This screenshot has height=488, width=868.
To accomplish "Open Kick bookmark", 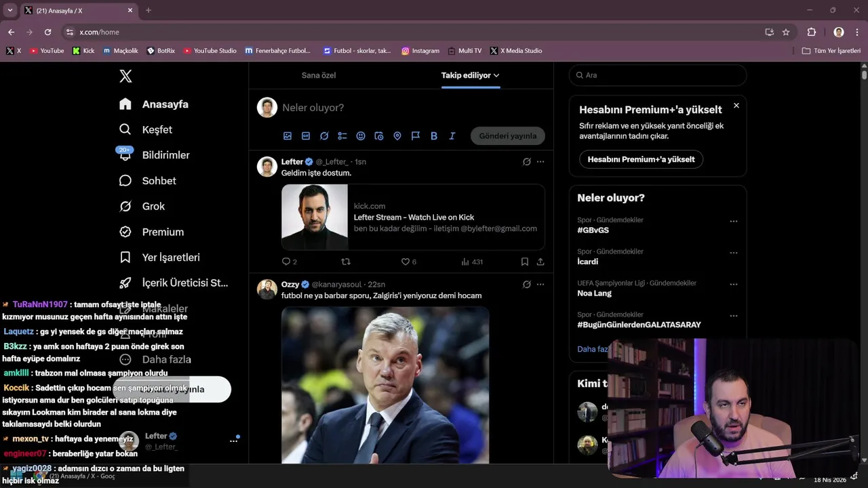I will (83, 51).
